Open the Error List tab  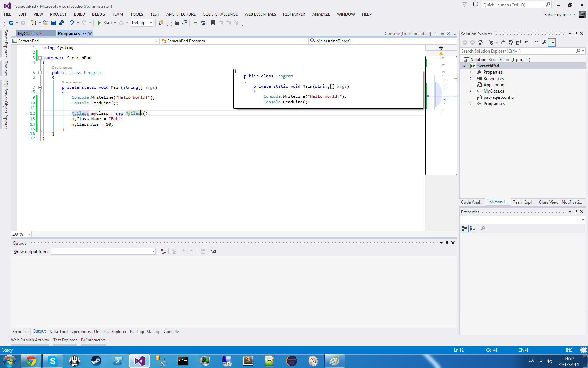pos(21,332)
